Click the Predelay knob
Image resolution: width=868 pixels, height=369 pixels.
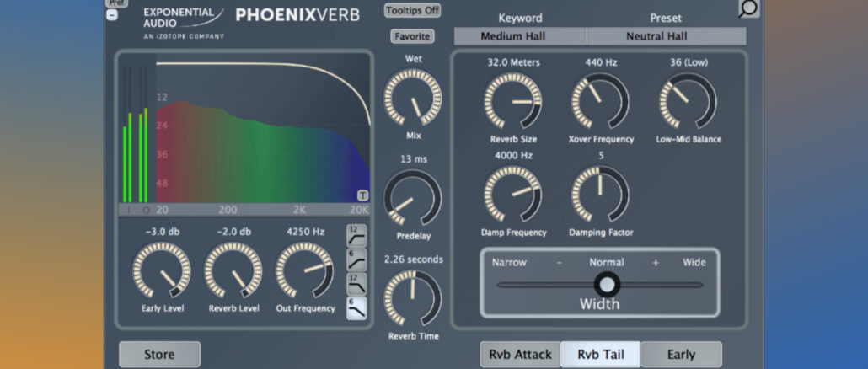(413, 197)
